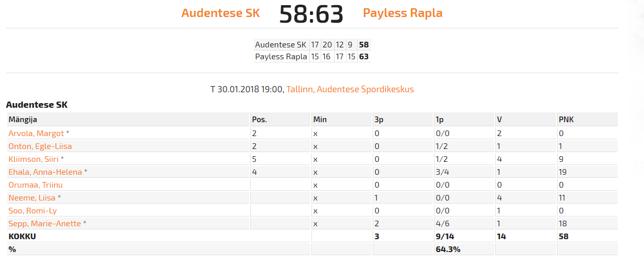
Task: Open player Sepp, Marie-Anette profile
Action: [x=45, y=224]
